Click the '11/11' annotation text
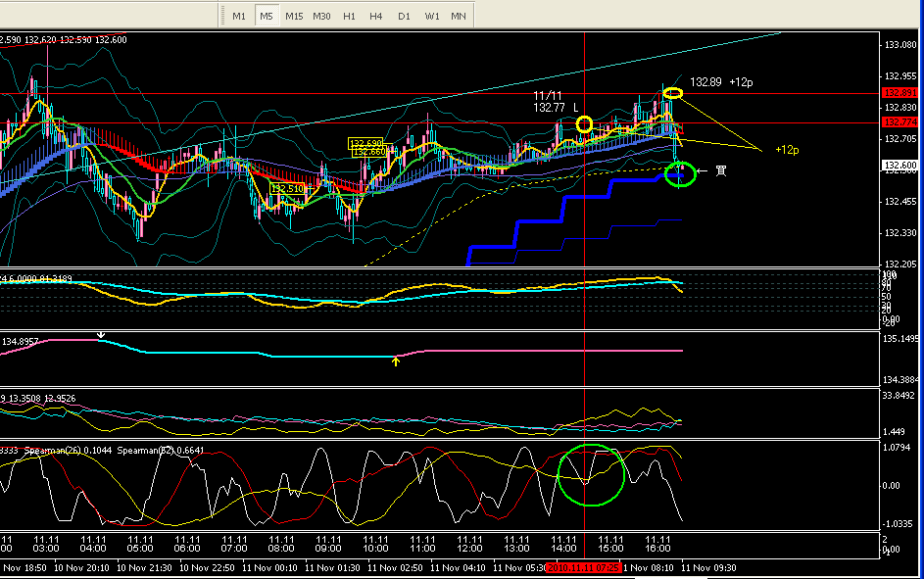 tap(548, 95)
